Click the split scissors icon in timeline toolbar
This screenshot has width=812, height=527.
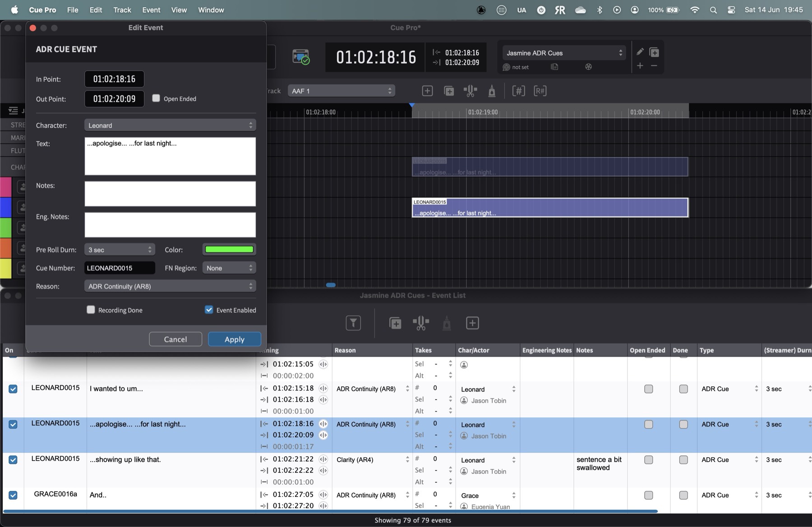470,91
